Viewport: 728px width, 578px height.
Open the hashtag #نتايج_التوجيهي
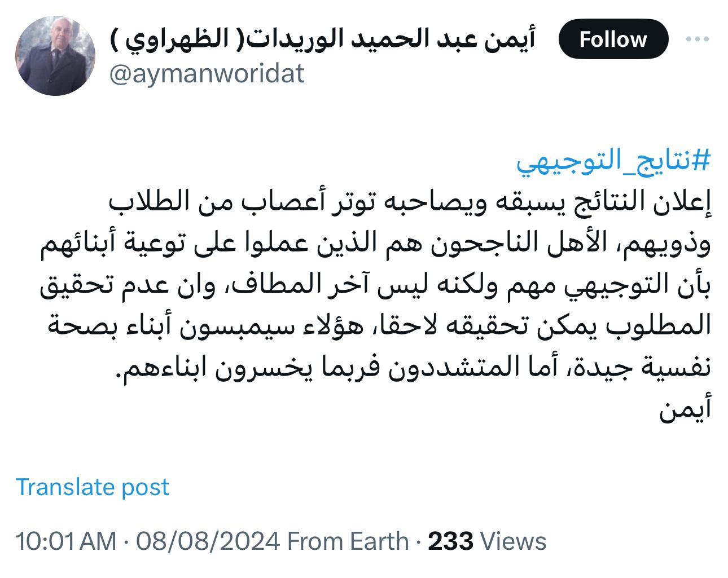613,161
